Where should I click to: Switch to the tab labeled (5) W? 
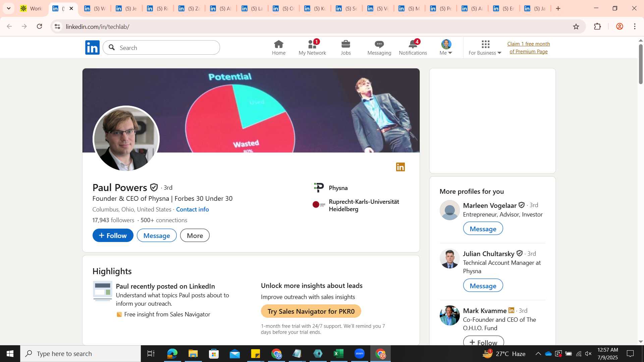click(x=95, y=8)
